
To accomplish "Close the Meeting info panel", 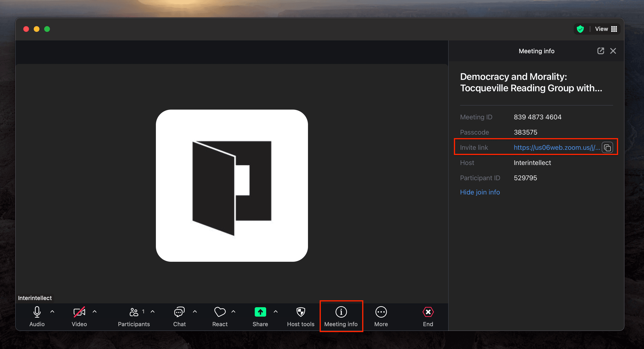I will [613, 51].
